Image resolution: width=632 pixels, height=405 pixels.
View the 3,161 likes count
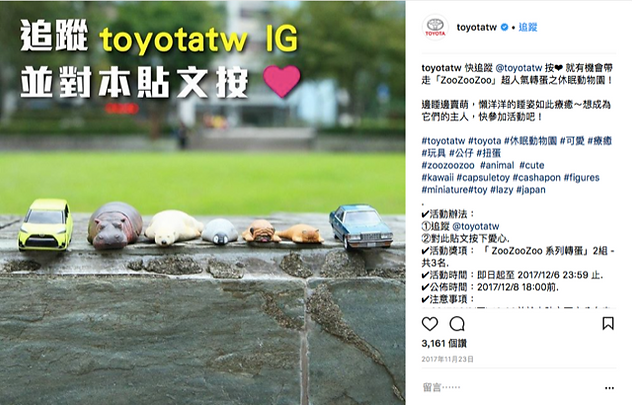[444, 343]
